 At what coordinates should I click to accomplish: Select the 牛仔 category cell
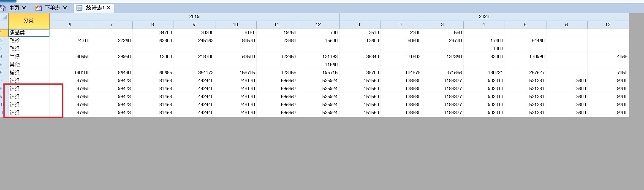pyautogui.click(x=29, y=56)
